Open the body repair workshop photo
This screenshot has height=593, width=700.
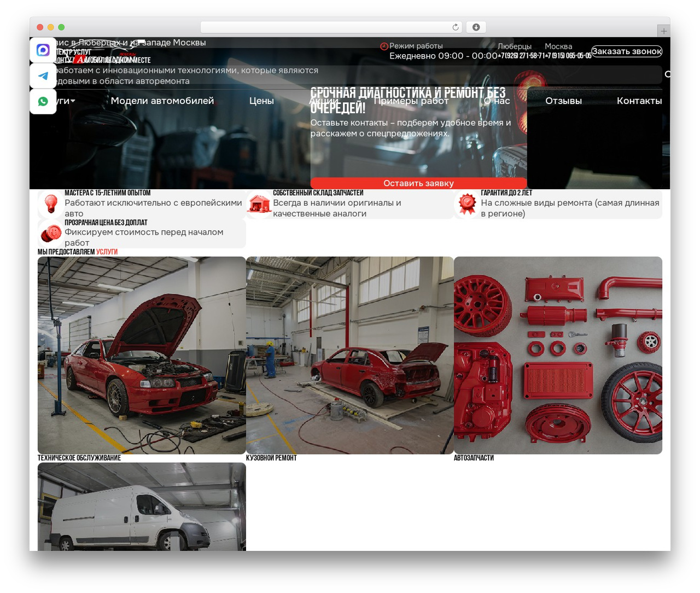(x=350, y=355)
